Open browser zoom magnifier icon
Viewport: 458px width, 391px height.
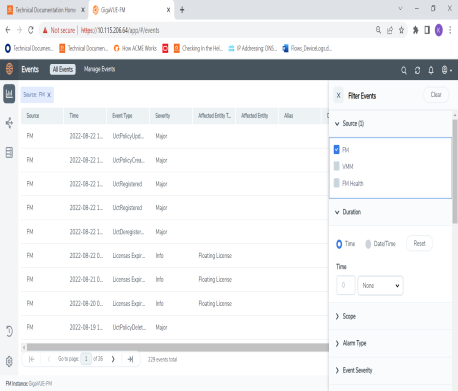click(378, 30)
